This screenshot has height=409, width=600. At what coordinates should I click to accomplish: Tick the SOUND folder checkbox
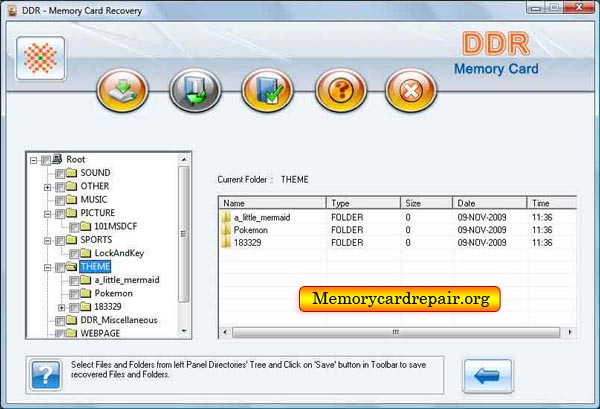click(60, 174)
